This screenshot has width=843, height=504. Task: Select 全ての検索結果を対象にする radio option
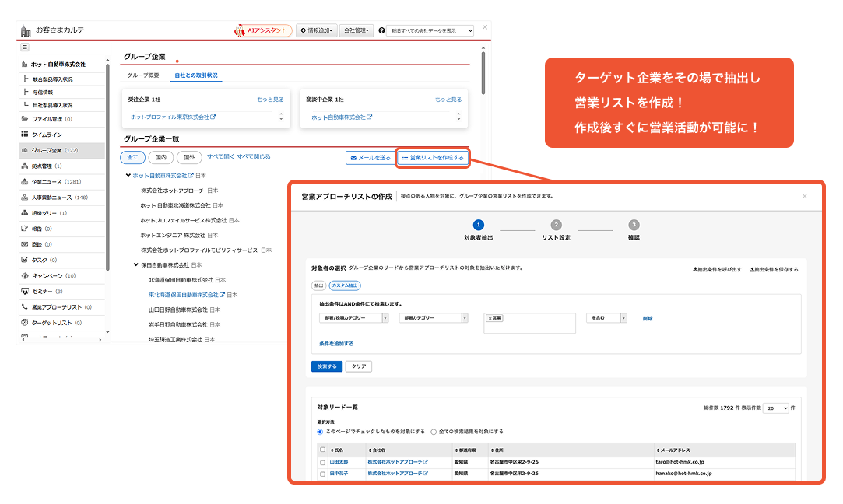point(434,432)
